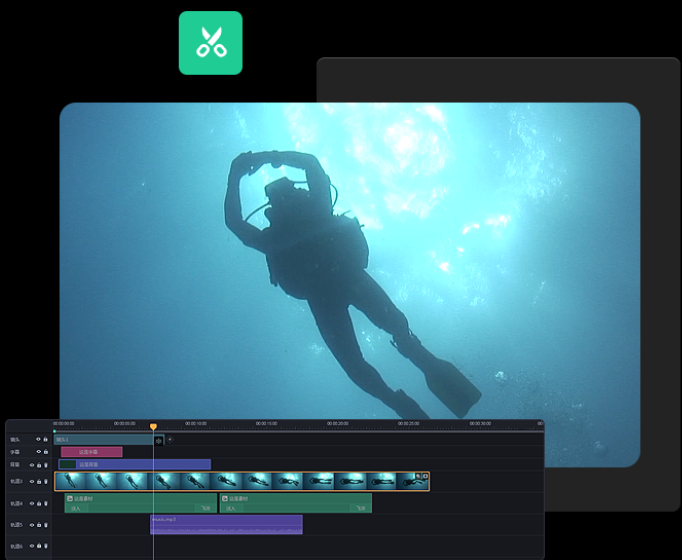Screen dimensions: 682x560
Task: Click the camera target icon at the 镜头1 clip end
Action: pyautogui.click(x=159, y=441)
